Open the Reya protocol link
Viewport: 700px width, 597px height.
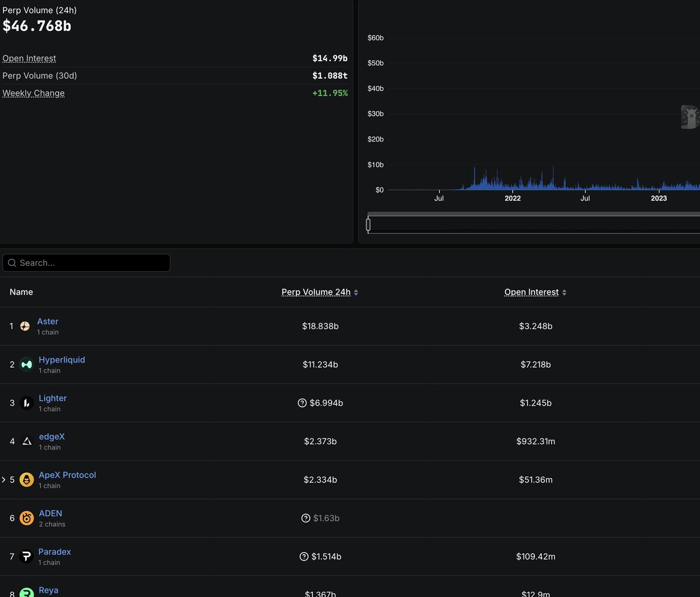point(48,591)
